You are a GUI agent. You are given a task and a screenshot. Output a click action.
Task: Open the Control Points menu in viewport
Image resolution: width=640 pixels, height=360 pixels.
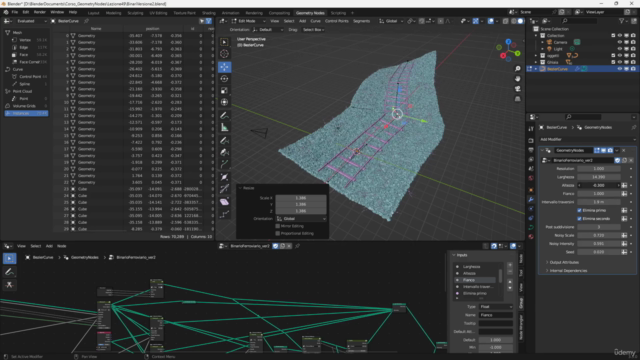click(336, 21)
